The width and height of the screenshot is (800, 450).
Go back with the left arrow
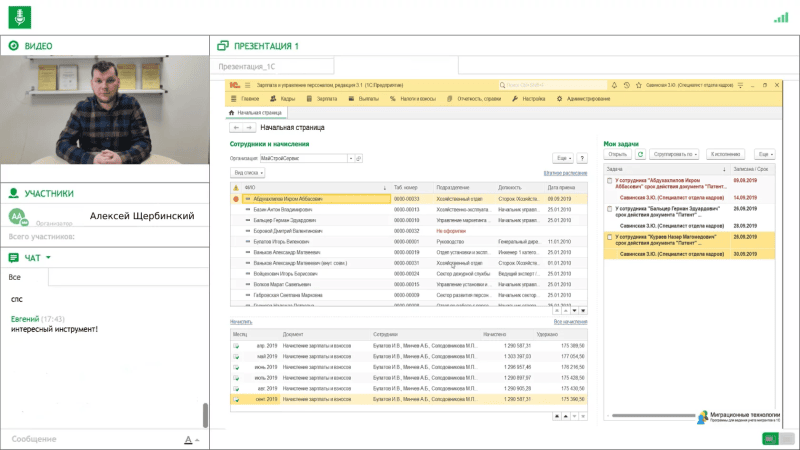tap(236, 128)
